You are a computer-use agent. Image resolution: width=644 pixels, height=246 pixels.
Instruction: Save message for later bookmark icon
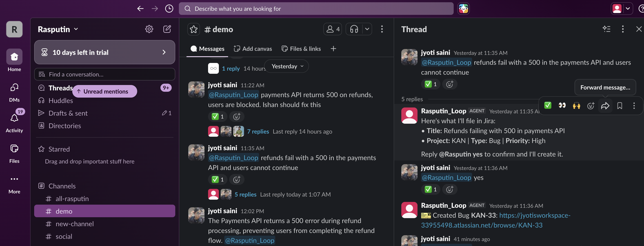[620, 106]
